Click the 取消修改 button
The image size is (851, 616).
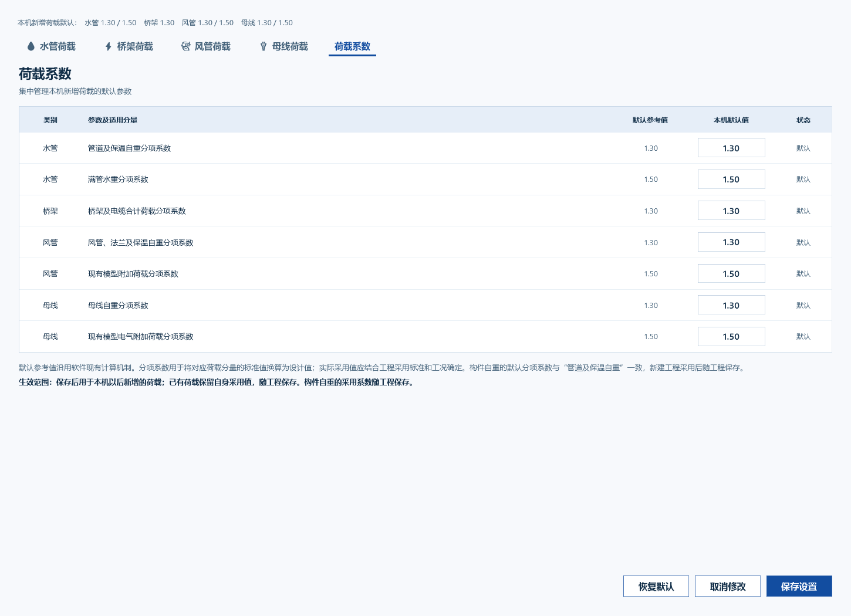728,586
